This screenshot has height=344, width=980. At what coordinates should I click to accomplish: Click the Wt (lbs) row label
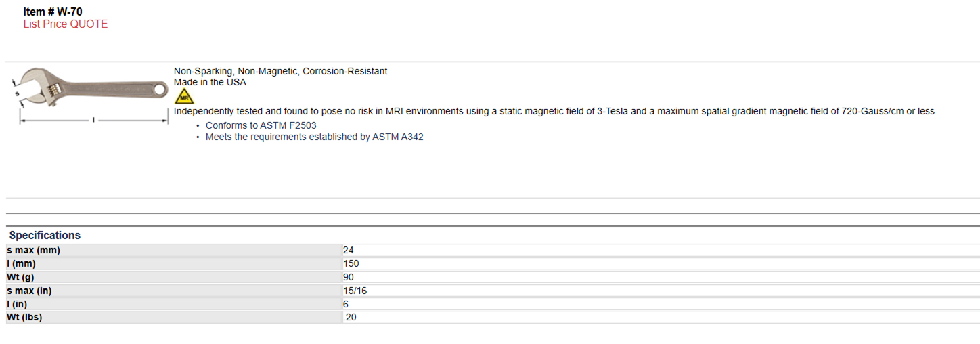(173, 317)
